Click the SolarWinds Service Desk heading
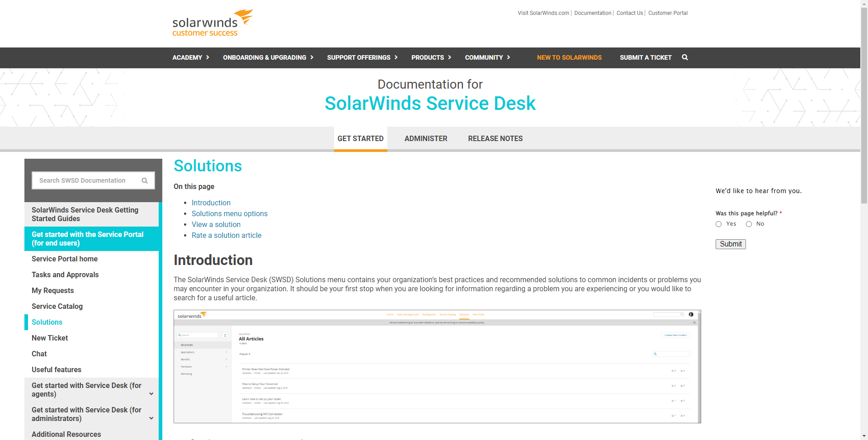Screen dimensions: 868x440 pos(430,104)
